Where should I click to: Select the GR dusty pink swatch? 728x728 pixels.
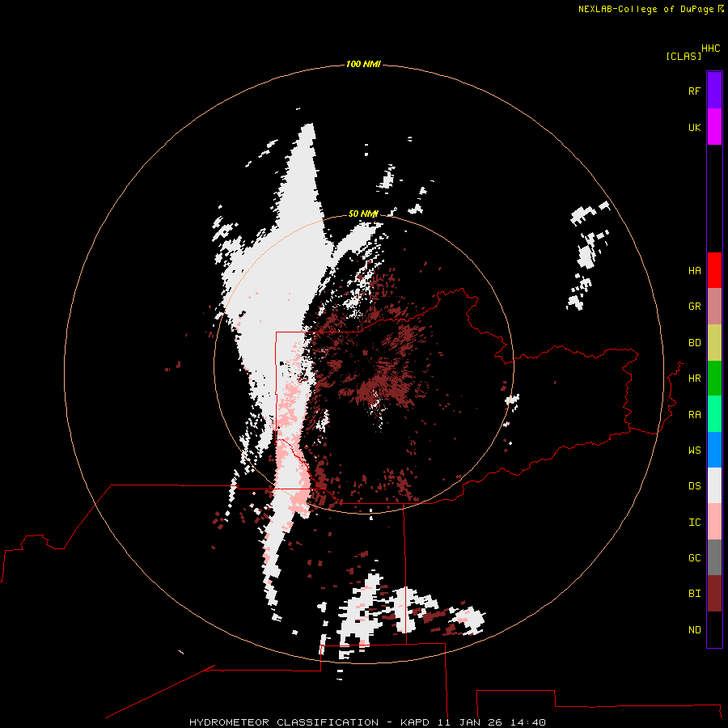[x=714, y=307]
